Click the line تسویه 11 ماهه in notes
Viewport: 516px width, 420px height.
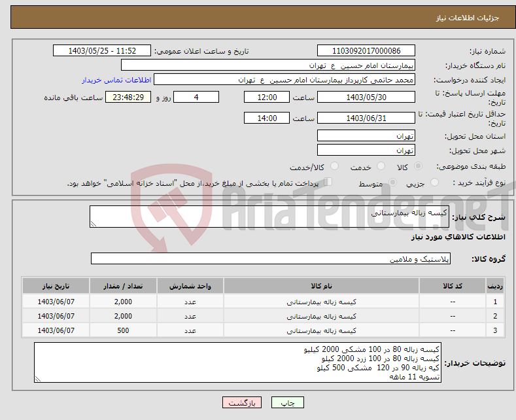[x=415, y=377]
